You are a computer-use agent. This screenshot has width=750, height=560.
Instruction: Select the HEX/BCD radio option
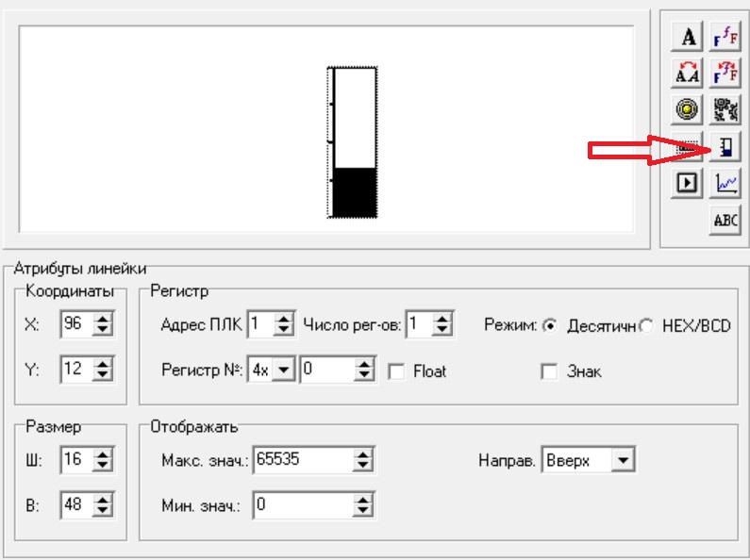point(646,326)
